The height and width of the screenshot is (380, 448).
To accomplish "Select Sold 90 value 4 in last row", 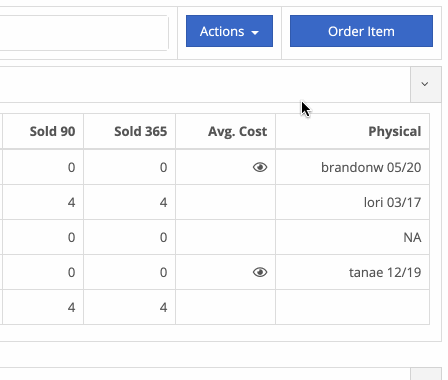I will coord(71,307).
